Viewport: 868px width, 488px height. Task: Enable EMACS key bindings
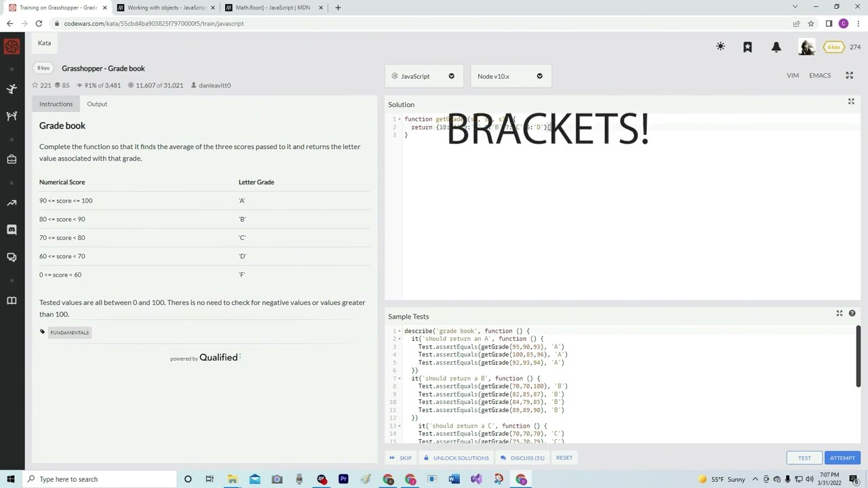[820, 75]
